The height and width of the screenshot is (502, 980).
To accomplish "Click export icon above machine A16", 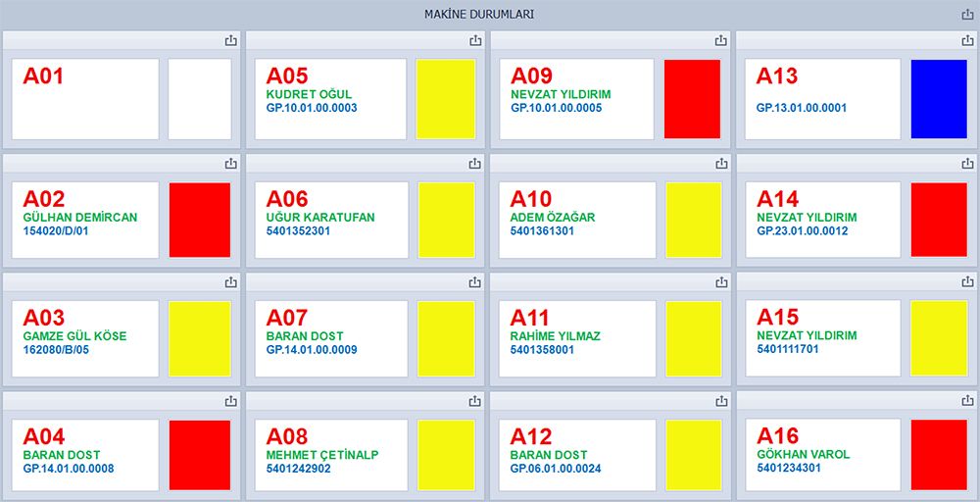I will [966, 401].
